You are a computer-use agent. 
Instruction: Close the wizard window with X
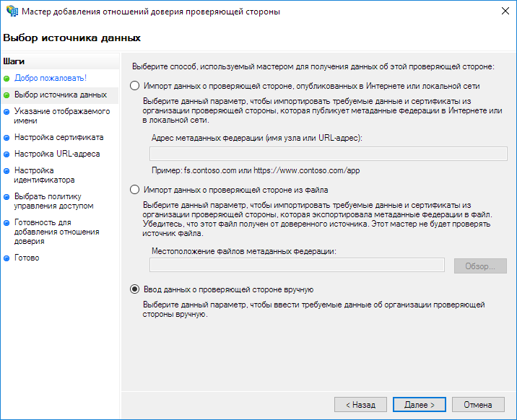coord(501,12)
